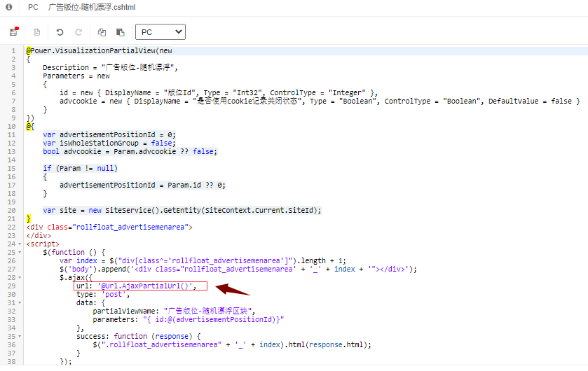Click the info circle icon at top left
Screen dimensions: 588x371
9,7
